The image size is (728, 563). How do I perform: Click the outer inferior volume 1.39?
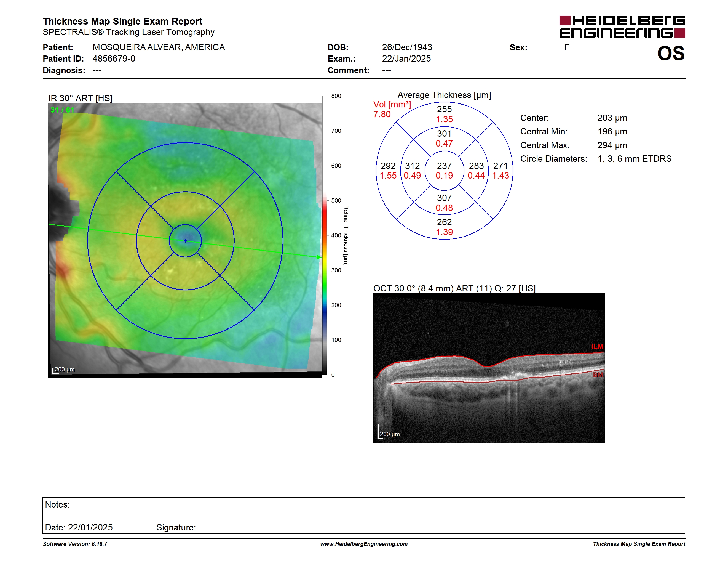click(444, 232)
